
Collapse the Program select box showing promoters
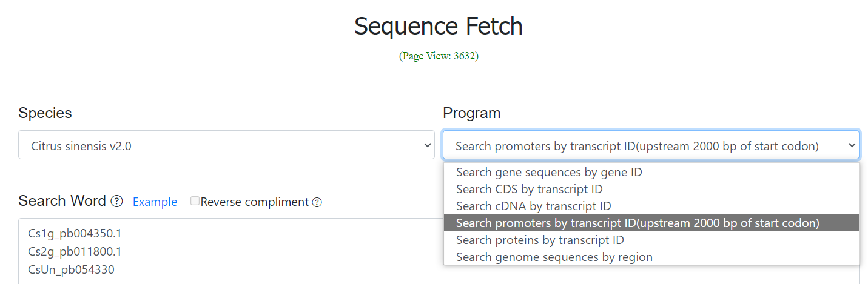tap(651, 145)
